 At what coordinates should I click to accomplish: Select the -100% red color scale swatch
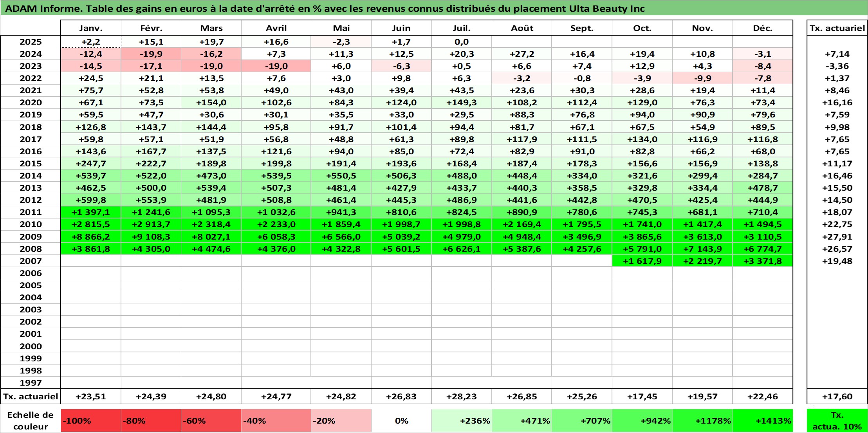point(91,421)
